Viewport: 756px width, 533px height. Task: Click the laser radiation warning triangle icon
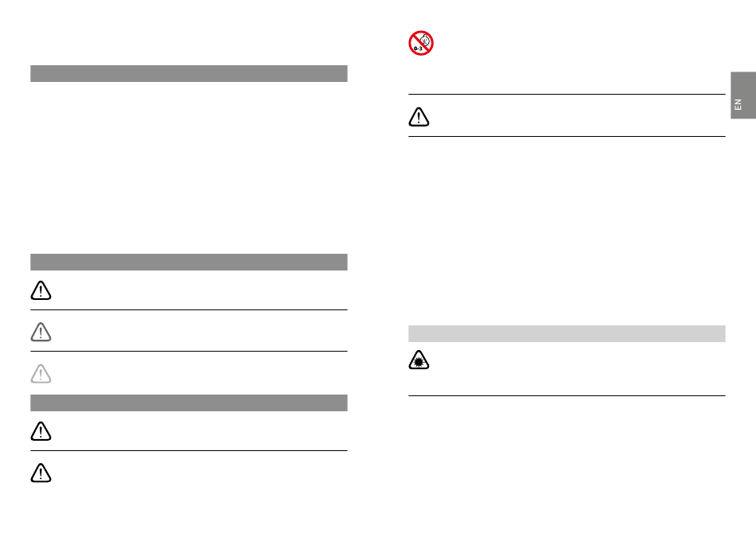tap(419, 360)
